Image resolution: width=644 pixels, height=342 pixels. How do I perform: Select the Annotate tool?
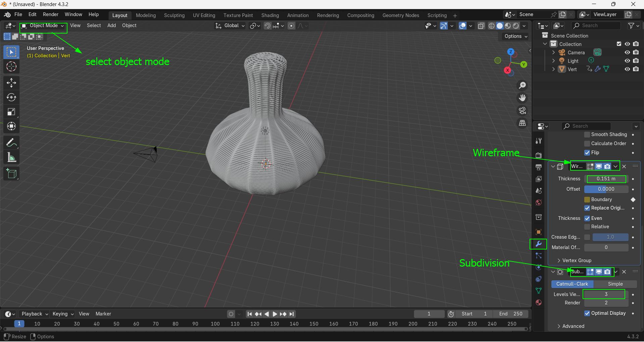point(11,143)
